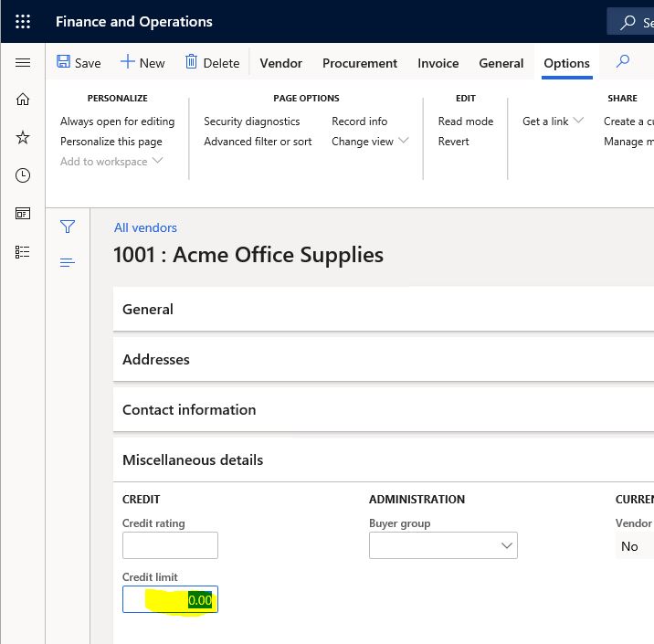Viewport: 654px width, 644px height.
Task: Open the Procurement action tab
Action: [360, 63]
